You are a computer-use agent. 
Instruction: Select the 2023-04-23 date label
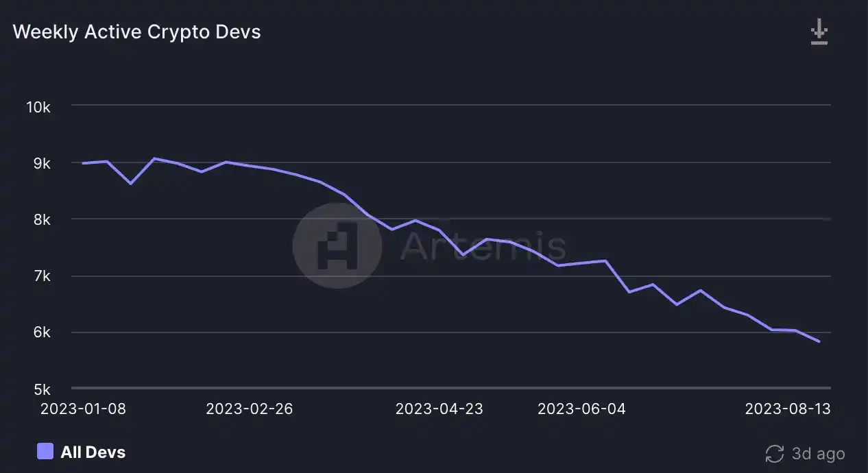pyautogui.click(x=439, y=409)
